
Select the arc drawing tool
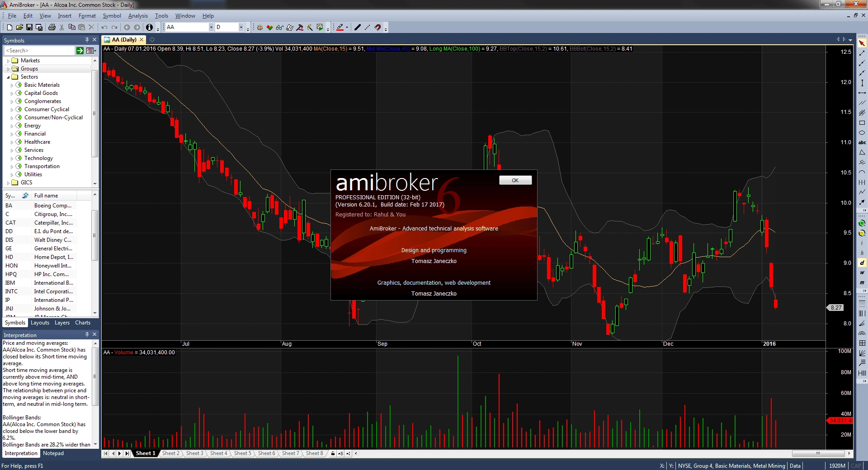[x=862, y=172]
